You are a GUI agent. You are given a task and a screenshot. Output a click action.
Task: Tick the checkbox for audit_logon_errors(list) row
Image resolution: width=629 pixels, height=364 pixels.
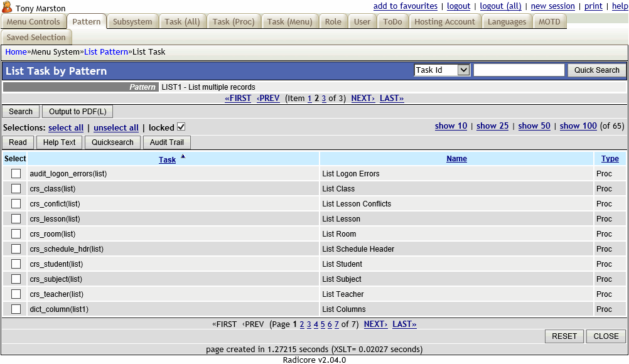[15, 173]
